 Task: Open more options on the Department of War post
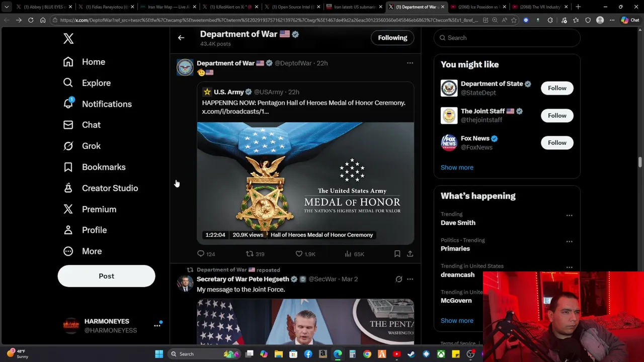point(410,63)
